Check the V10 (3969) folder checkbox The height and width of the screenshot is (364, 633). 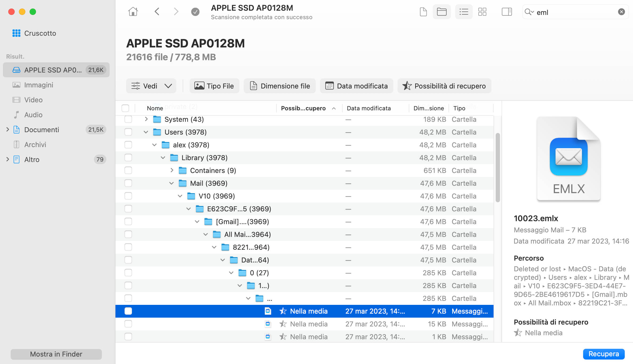[128, 196]
